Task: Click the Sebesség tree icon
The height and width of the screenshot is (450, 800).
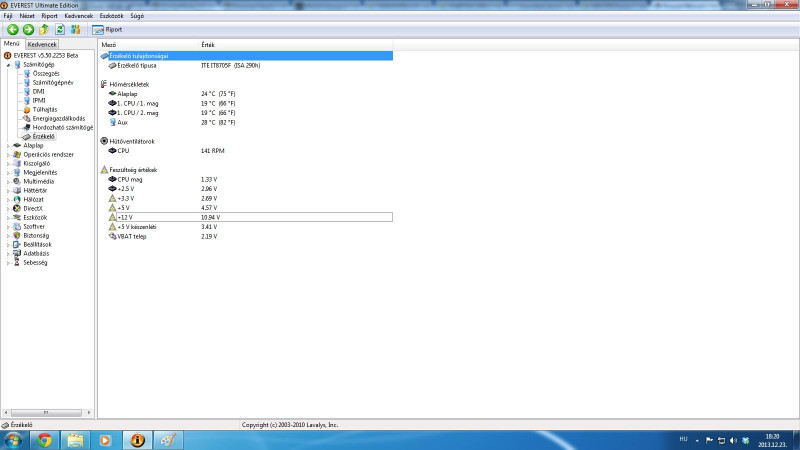Action: pyautogui.click(x=17, y=262)
